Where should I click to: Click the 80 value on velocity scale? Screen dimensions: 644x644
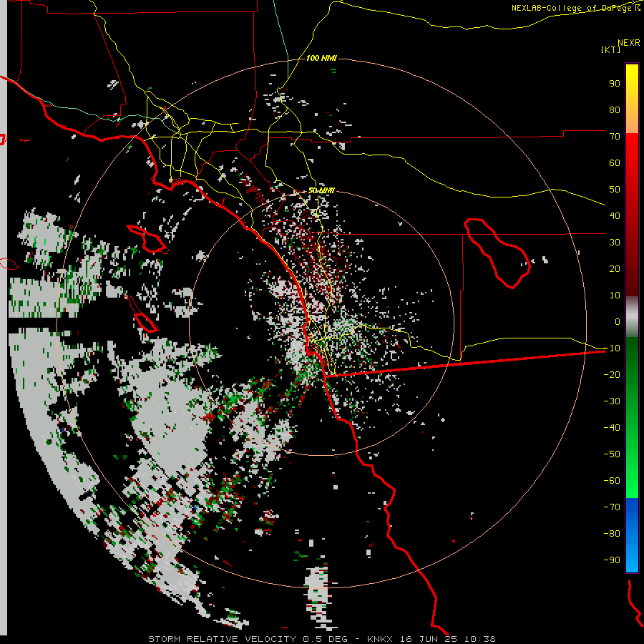pos(615,110)
